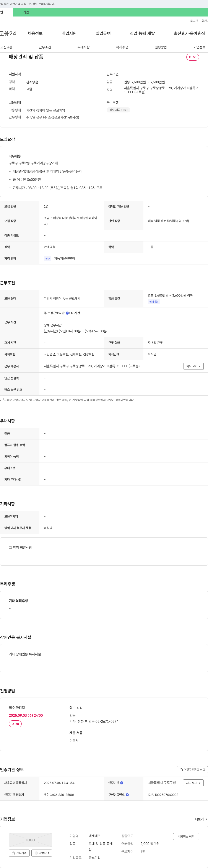Open the 직업 능력 개발 menu
208x868 pixels.
click(142, 33)
